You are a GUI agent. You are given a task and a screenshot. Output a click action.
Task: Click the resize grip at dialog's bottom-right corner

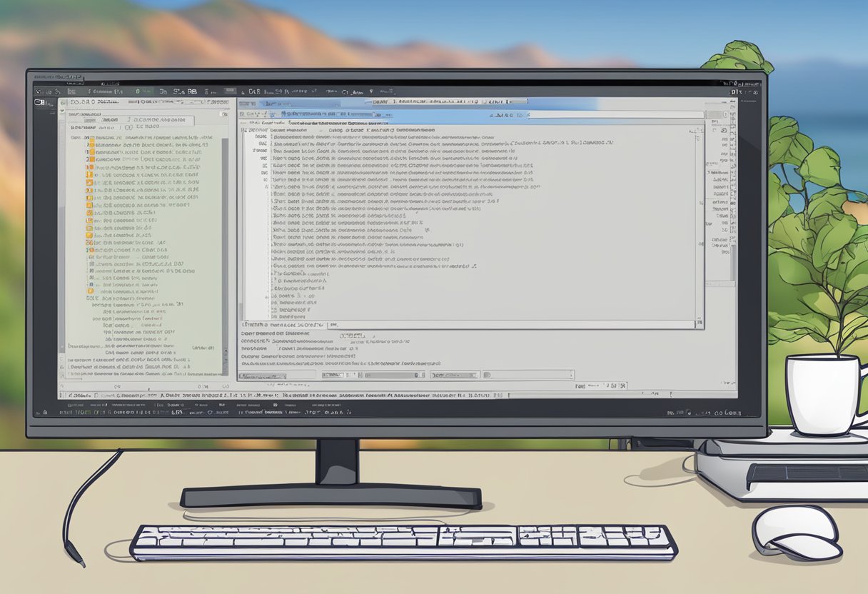pyautogui.click(x=700, y=325)
